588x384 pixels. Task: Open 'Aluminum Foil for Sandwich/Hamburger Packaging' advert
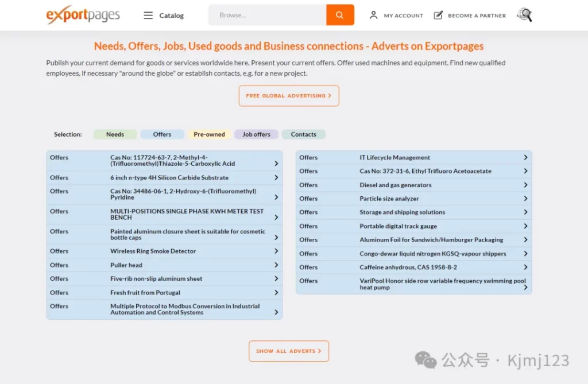[431, 239]
